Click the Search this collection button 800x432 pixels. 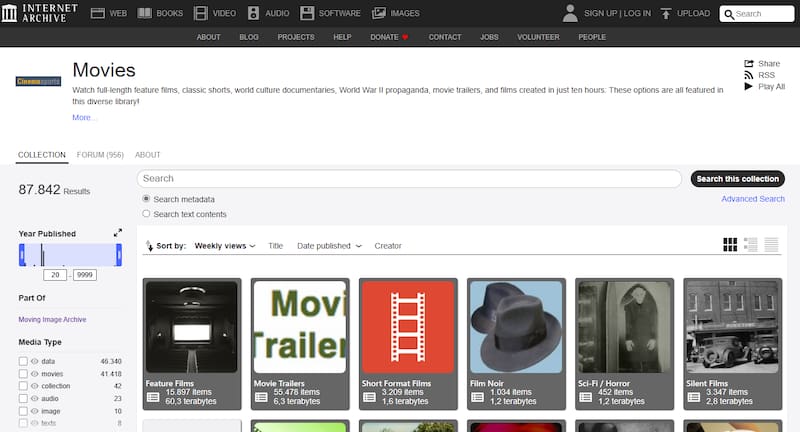coord(738,179)
